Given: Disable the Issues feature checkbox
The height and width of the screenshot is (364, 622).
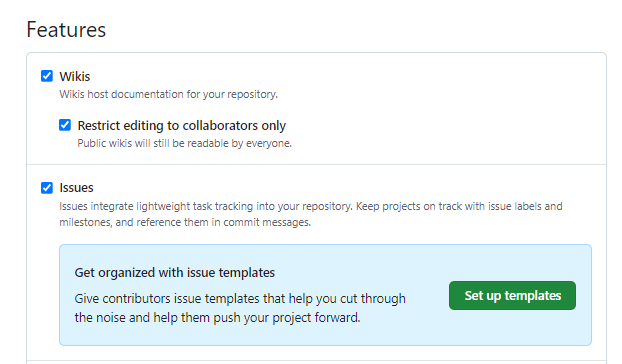Looking at the screenshot, I should (47, 188).
